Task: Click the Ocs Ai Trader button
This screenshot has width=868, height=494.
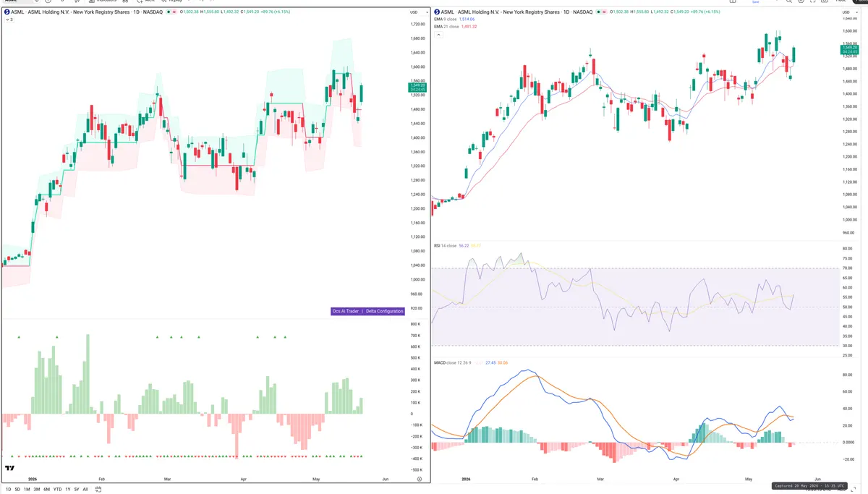Action: (x=345, y=311)
